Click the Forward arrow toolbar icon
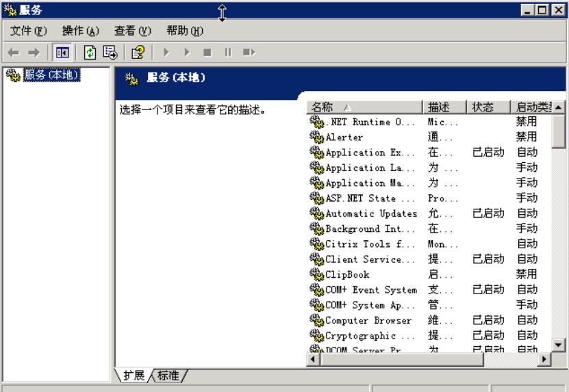This screenshot has width=569, height=392. tap(34, 53)
